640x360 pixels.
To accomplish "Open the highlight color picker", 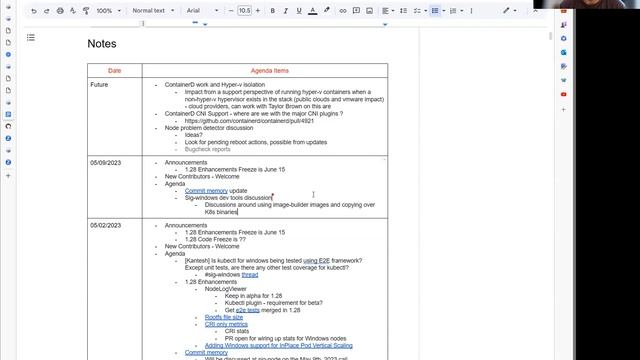I will pyautogui.click(x=327, y=11).
